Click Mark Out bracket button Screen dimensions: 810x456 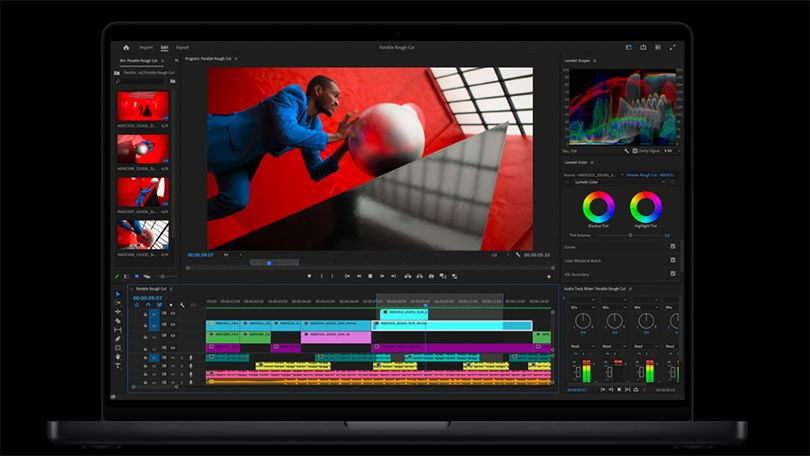pyautogui.click(x=332, y=276)
